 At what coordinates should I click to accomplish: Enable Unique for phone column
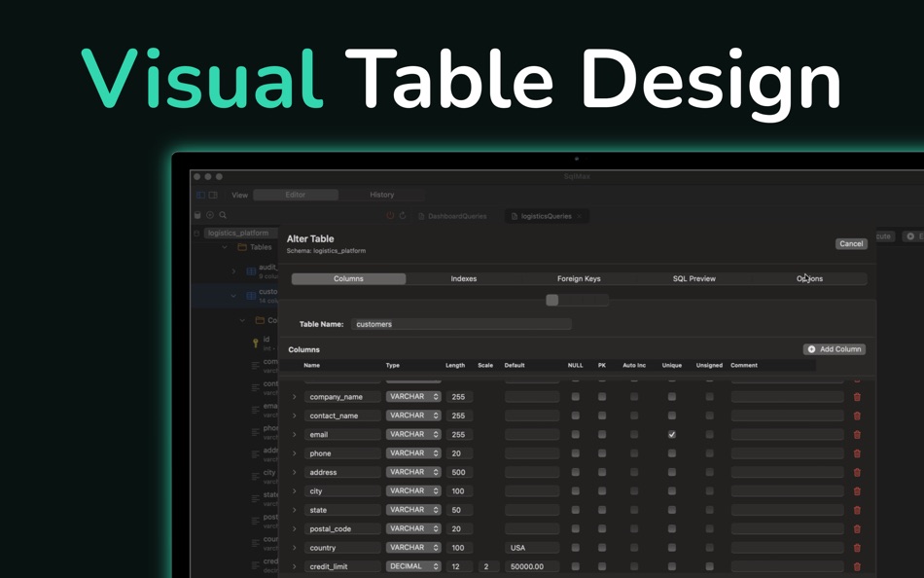(x=672, y=453)
